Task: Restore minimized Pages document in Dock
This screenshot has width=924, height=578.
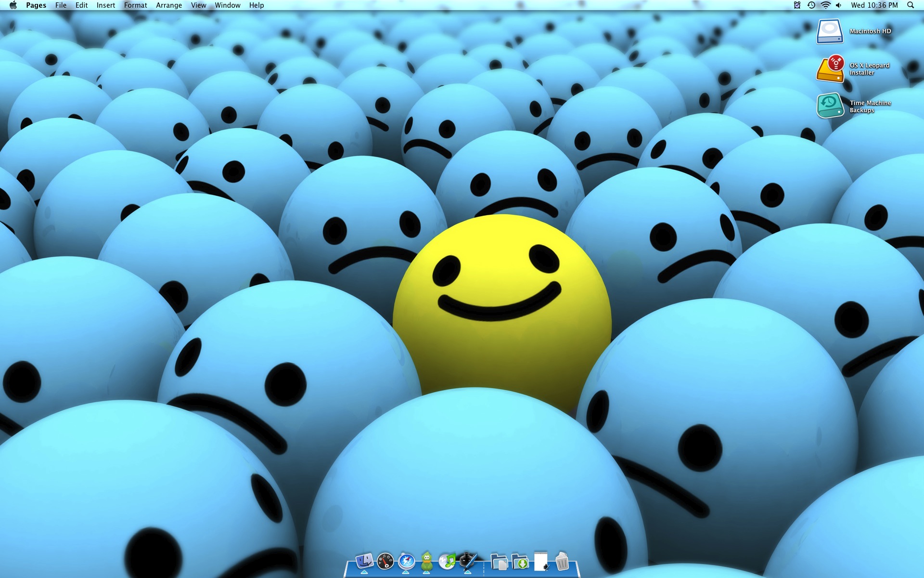Action: (541, 562)
